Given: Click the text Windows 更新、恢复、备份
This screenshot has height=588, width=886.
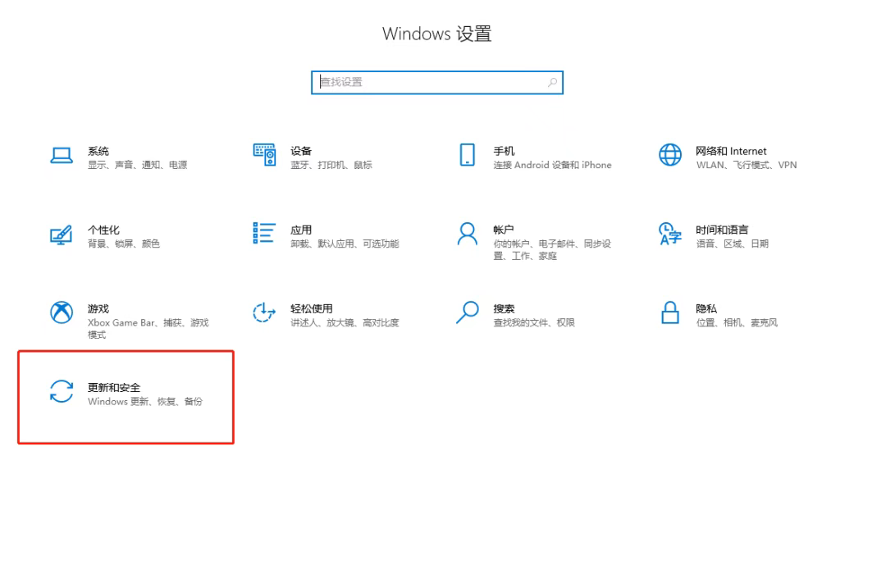Looking at the screenshot, I should (144, 402).
